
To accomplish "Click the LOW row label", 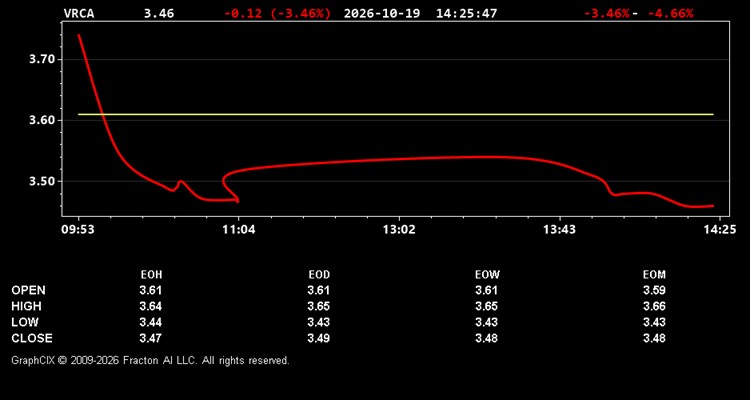I will (x=25, y=322).
